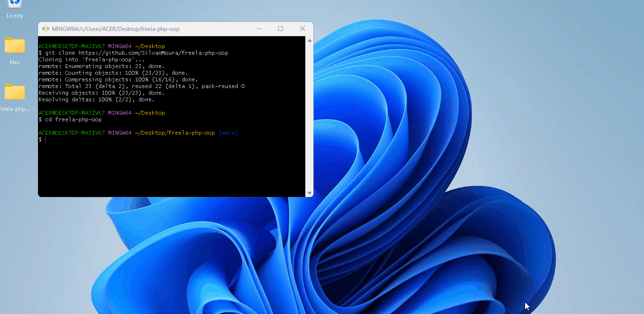Select the 'Lixeira' label on desktop
This screenshot has width=644, height=314.
click(15, 16)
